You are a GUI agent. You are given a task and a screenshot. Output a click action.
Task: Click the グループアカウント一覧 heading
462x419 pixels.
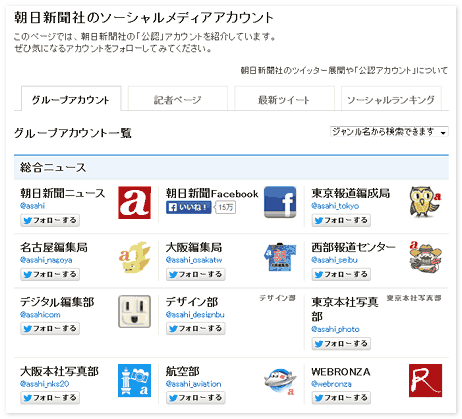click(73, 133)
